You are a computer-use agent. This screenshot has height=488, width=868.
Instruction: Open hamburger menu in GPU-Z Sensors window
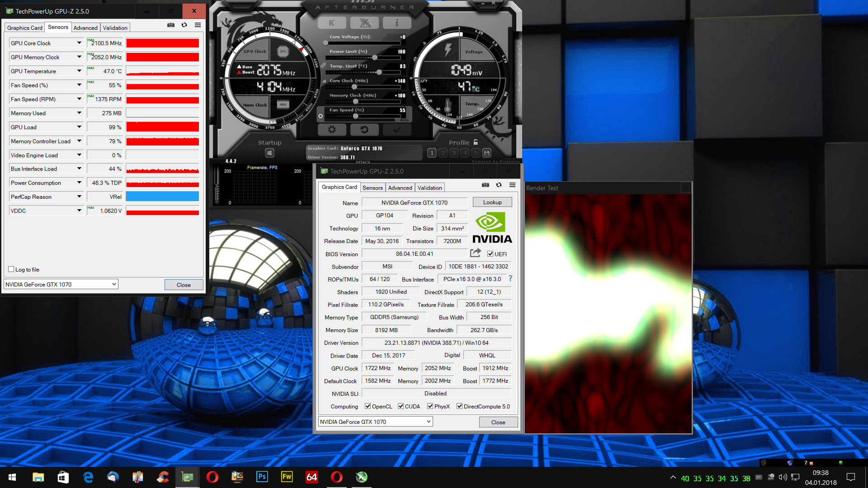point(198,25)
